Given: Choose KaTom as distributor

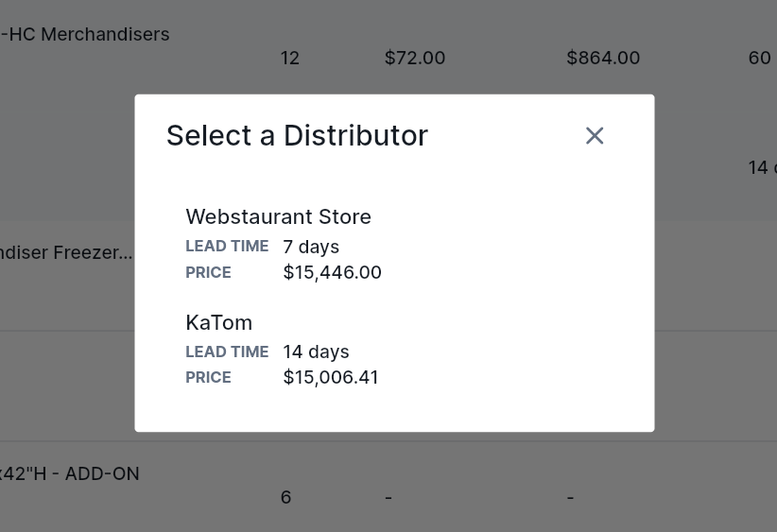Looking at the screenshot, I should click(218, 322).
